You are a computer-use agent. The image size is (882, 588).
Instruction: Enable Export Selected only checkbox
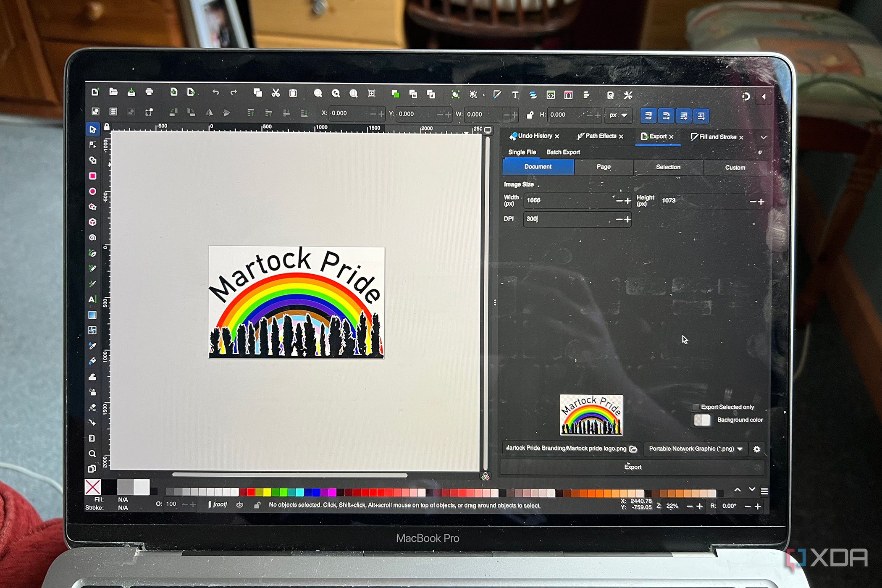point(696,407)
